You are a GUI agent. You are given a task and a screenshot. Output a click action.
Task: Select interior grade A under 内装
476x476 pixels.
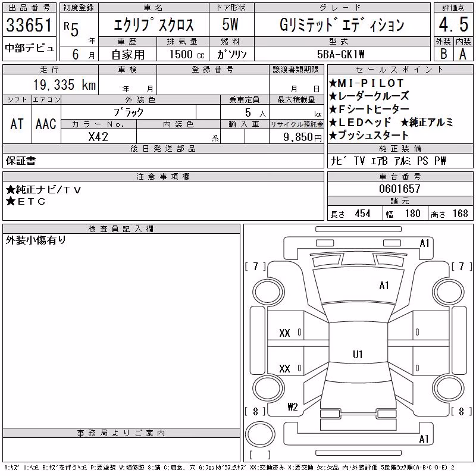[463, 54]
